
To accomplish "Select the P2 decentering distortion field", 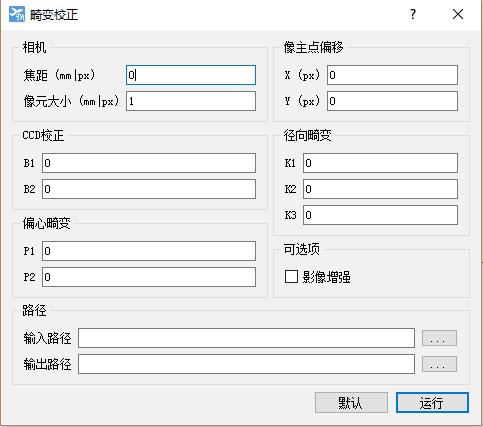I will (x=149, y=277).
